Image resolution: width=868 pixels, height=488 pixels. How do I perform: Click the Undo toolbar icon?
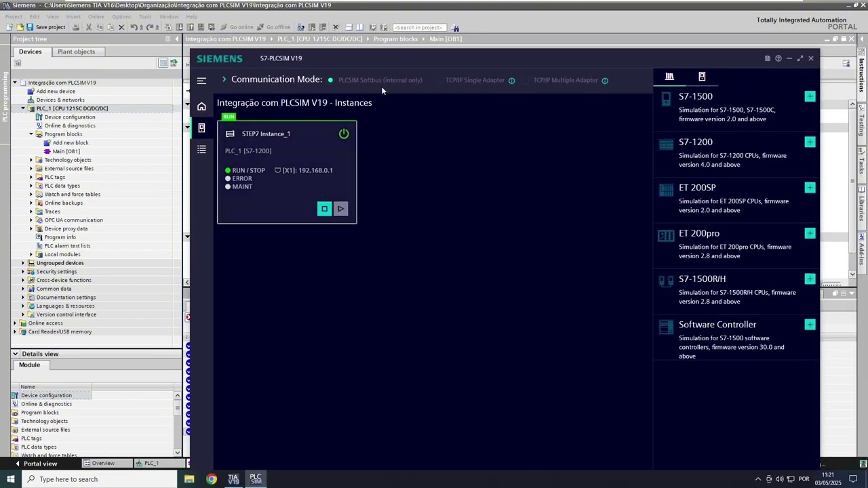coord(134,27)
